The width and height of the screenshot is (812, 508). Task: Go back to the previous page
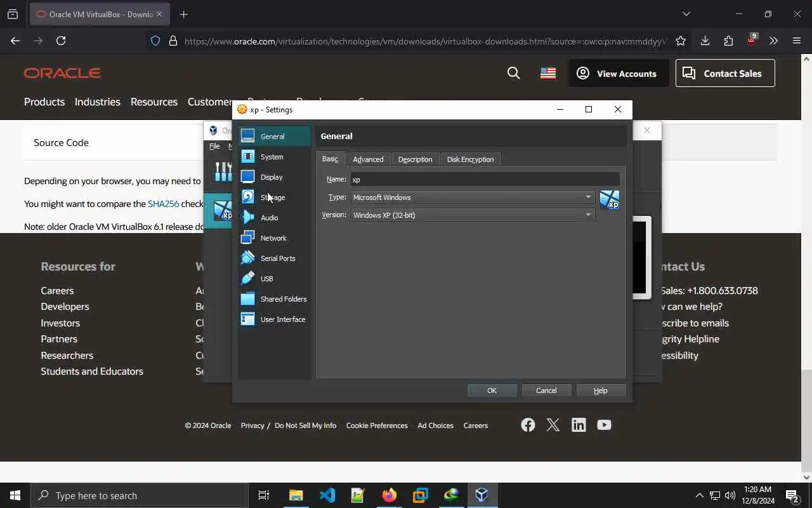coord(15,41)
